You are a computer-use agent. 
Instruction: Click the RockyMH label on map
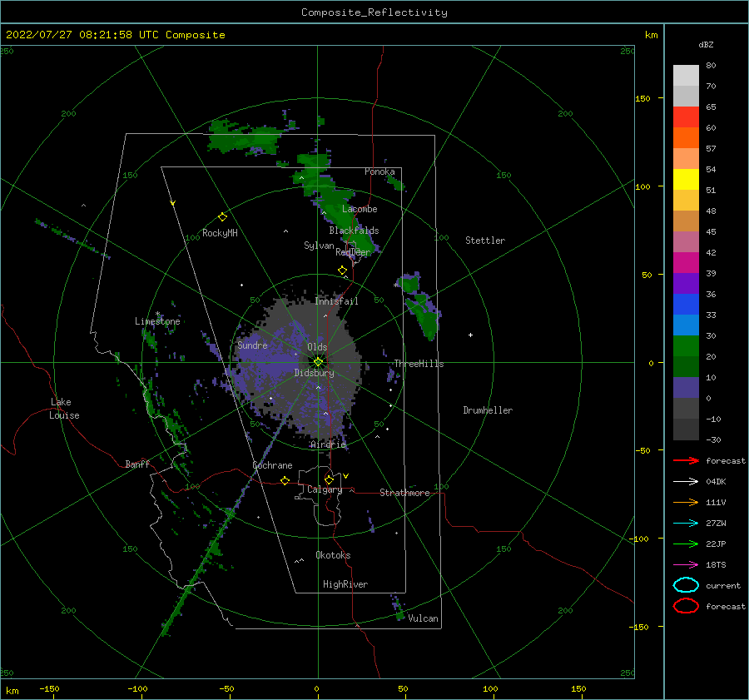click(220, 233)
